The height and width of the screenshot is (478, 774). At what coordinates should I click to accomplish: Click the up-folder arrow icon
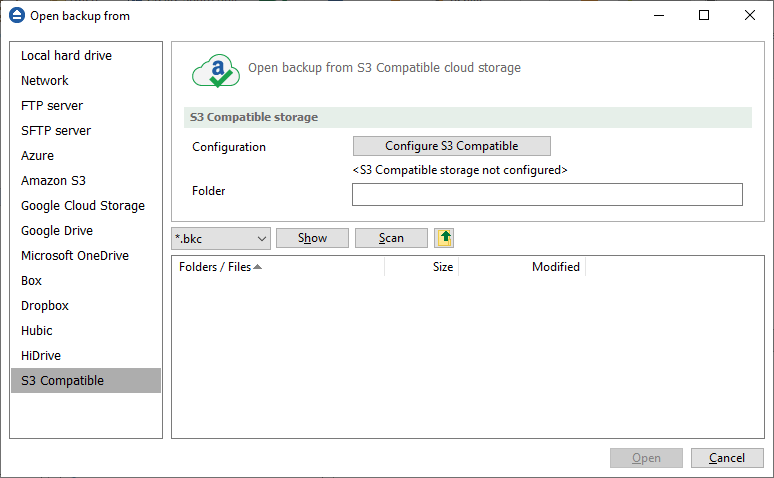click(444, 238)
